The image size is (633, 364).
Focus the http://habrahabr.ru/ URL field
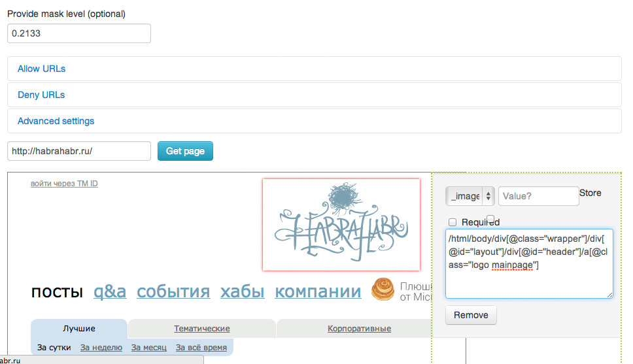point(79,151)
